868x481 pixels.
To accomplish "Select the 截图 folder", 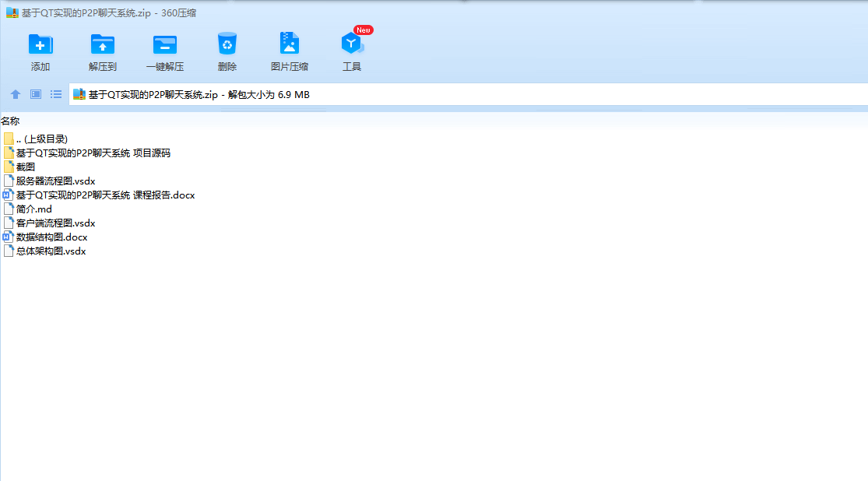I will (x=19, y=167).
